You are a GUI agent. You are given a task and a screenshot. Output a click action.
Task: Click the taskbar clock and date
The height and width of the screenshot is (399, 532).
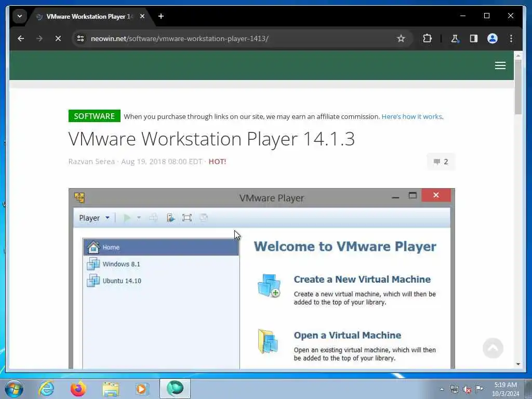[x=506, y=389]
